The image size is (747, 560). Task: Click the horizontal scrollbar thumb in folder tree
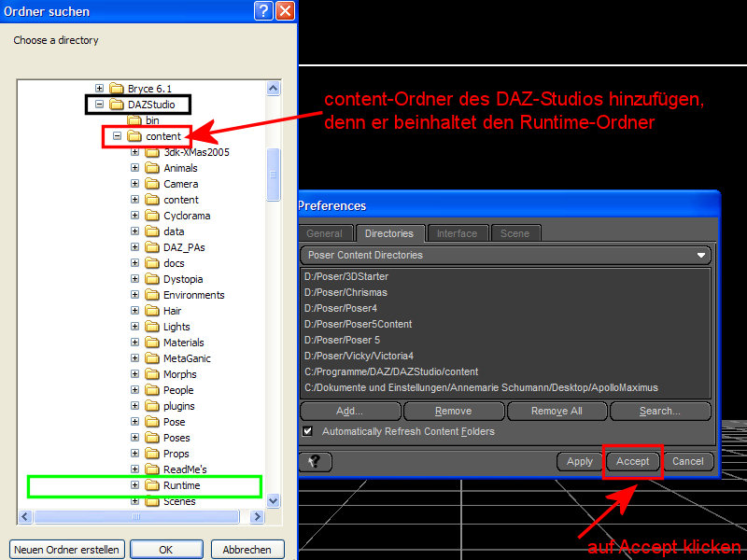pos(136,517)
